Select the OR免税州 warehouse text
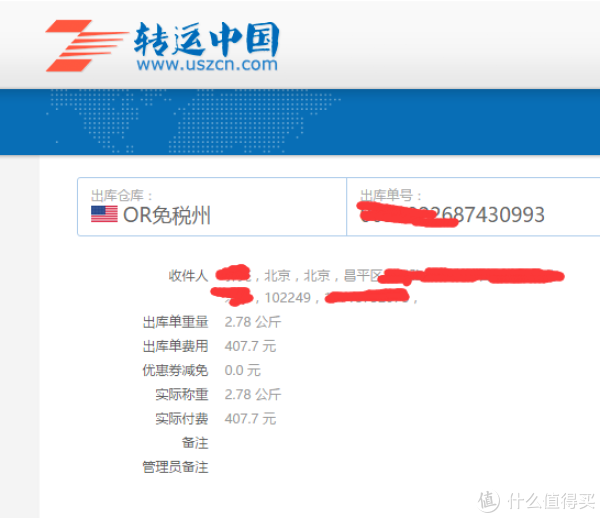The image size is (600, 518). point(167,215)
